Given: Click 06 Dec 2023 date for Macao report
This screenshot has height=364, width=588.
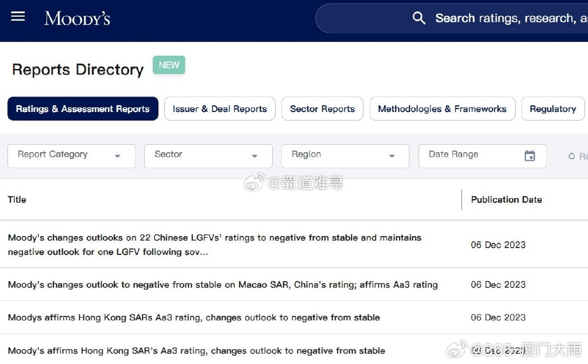Looking at the screenshot, I should click(x=498, y=285).
